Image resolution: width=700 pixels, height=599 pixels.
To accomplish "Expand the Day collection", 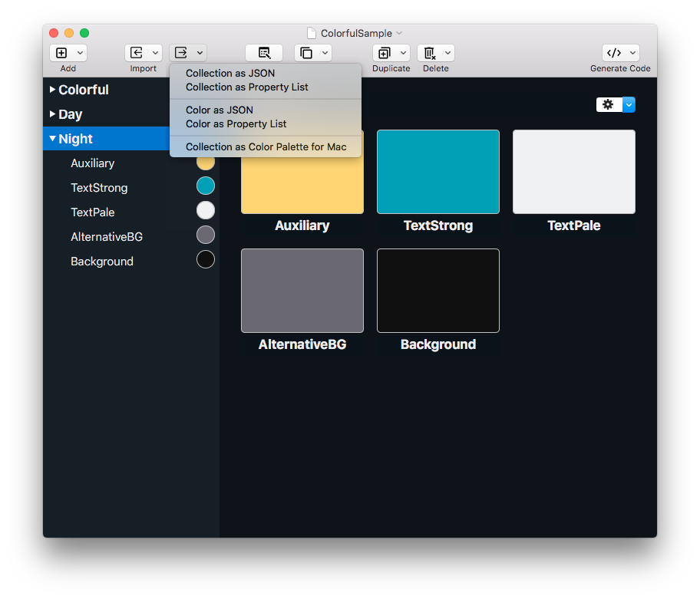I will click(x=51, y=114).
